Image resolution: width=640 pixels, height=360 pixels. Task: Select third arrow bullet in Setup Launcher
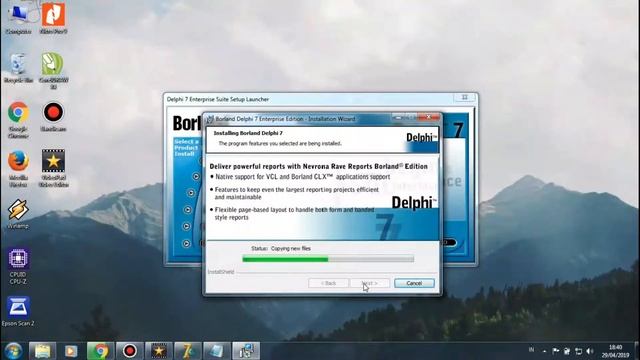click(x=187, y=209)
